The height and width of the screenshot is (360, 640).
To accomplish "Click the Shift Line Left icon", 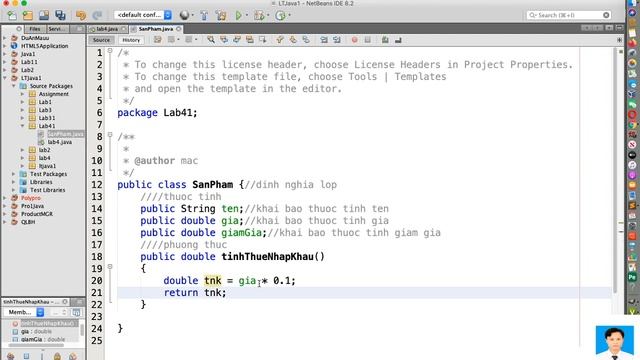I will pos(324,40).
